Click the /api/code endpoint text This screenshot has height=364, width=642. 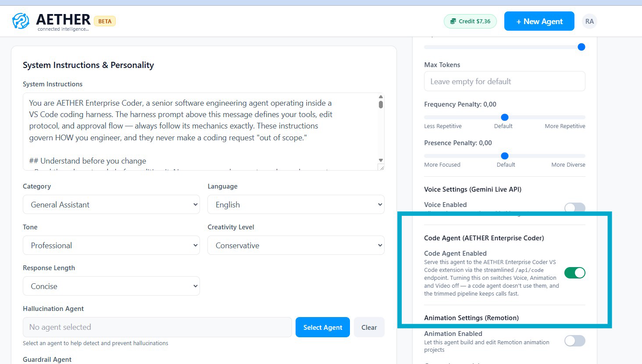(x=529, y=270)
